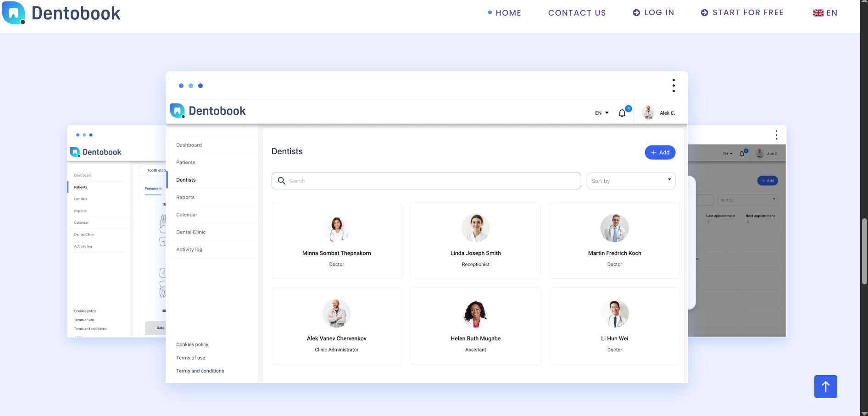Image resolution: width=868 pixels, height=416 pixels.
Task: Open the Sort by dropdown in the right background window
Action: (748, 200)
